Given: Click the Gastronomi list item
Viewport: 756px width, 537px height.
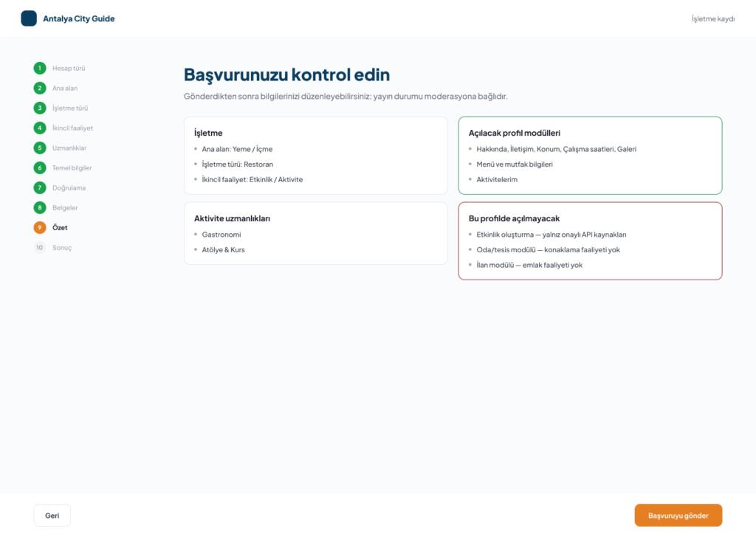Looking at the screenshot, I should (x=221, y=235).
